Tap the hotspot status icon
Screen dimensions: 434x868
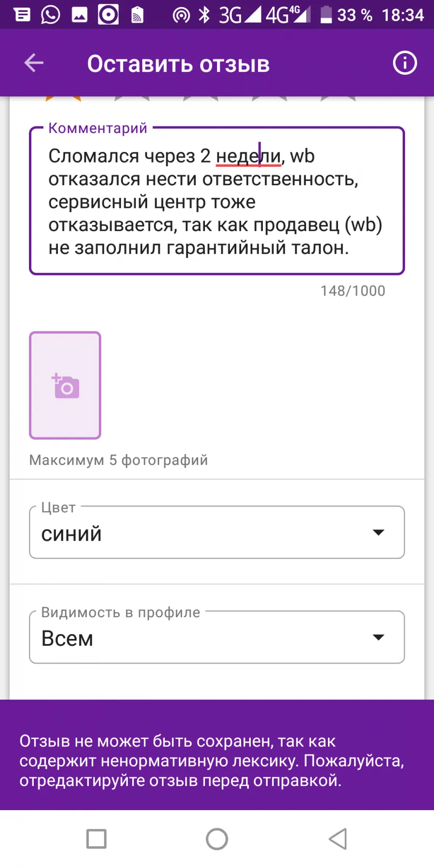(181, 15)
